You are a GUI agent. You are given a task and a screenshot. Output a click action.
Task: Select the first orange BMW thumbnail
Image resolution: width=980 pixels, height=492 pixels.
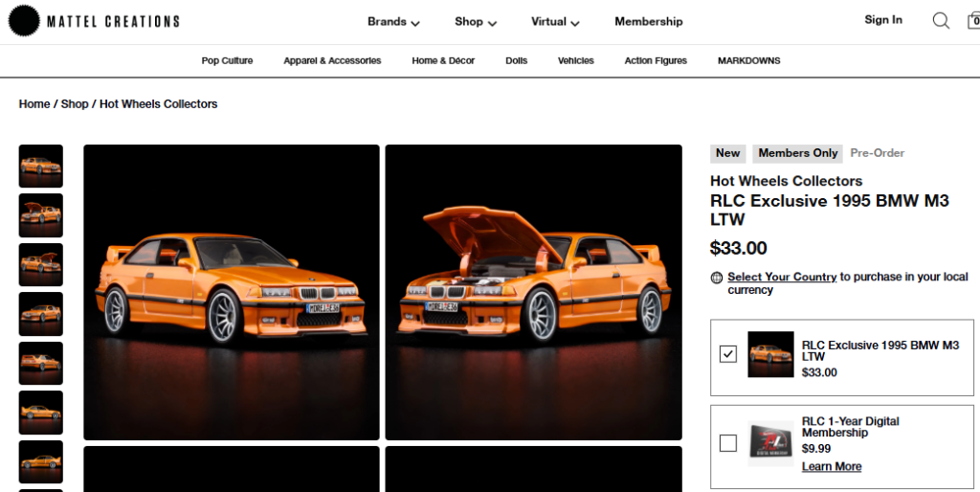point(41,167)
